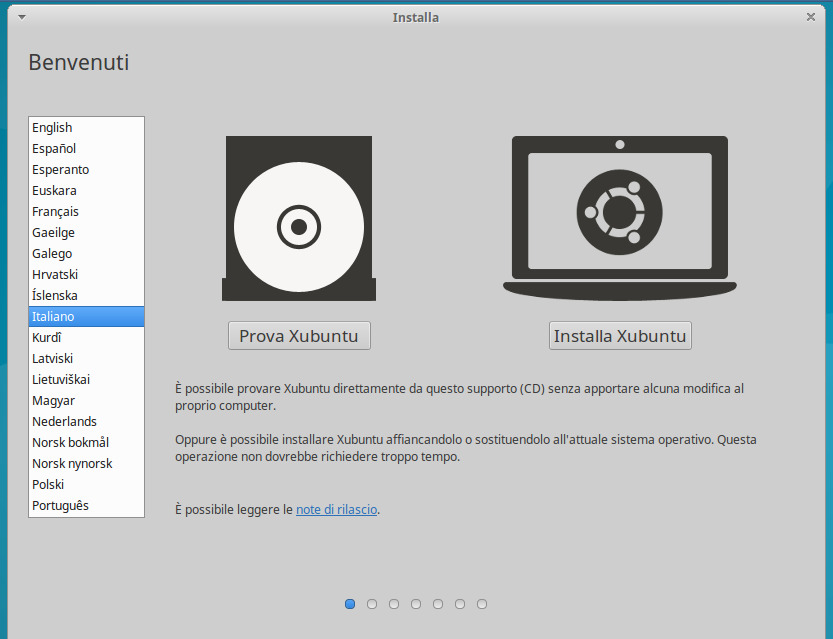833x639 pixels.
Task: Click the laptop icon above Installa Xubuntu
Action: (x=619, y=218)
